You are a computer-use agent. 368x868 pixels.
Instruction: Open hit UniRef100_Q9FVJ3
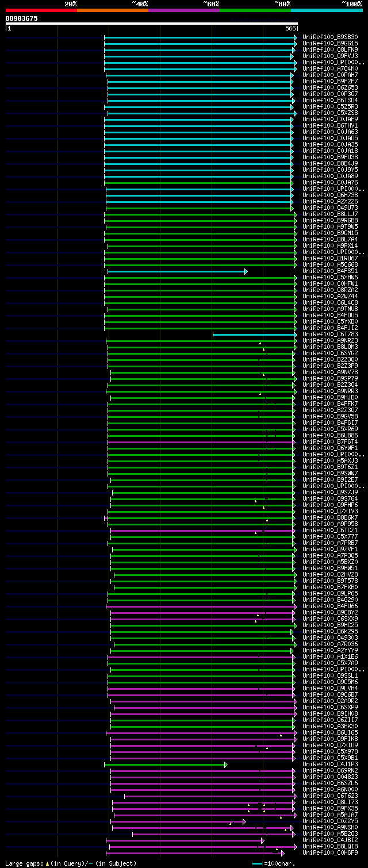click(x=331, y=56)
